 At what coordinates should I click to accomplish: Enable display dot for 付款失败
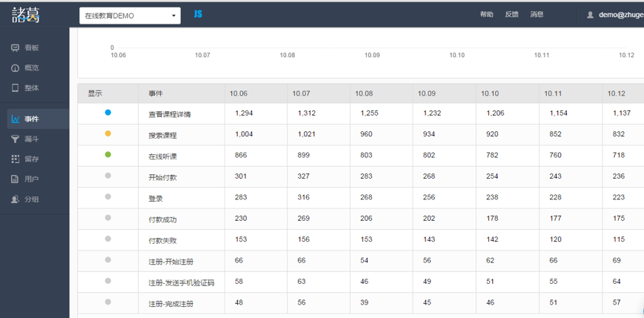(108, 239)
